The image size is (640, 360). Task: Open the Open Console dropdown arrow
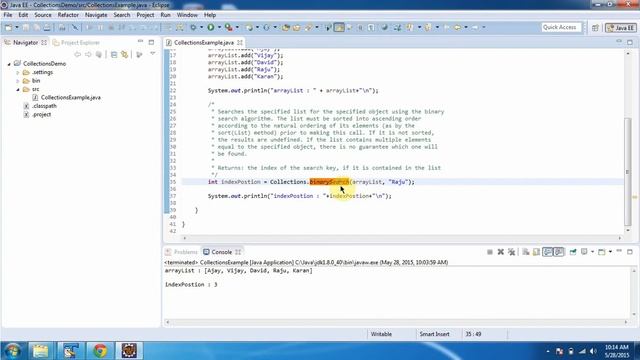pos(610,252)
